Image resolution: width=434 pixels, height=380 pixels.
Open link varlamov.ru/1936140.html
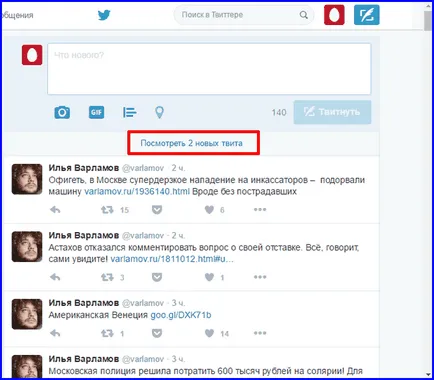click(x=137, y=192)
